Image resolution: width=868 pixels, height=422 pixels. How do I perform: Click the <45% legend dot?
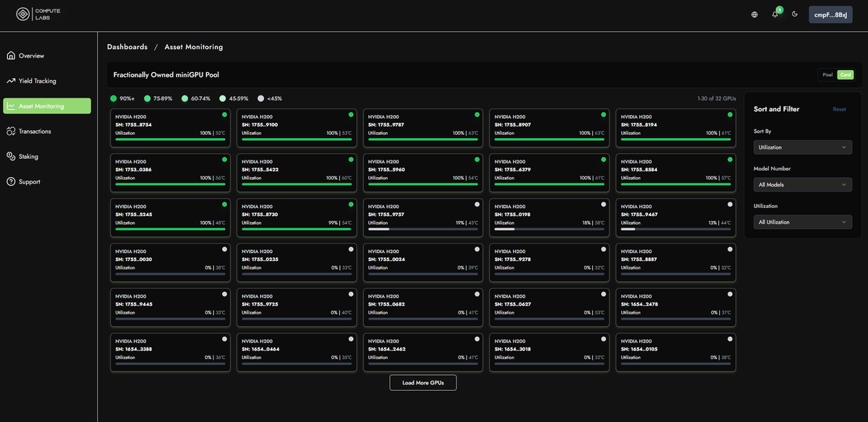coord(261,98)
